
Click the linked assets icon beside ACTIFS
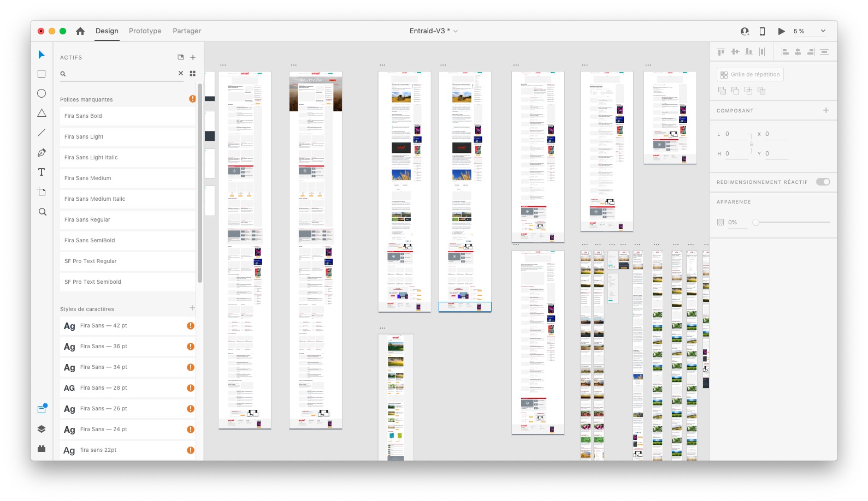click(181, 57)
